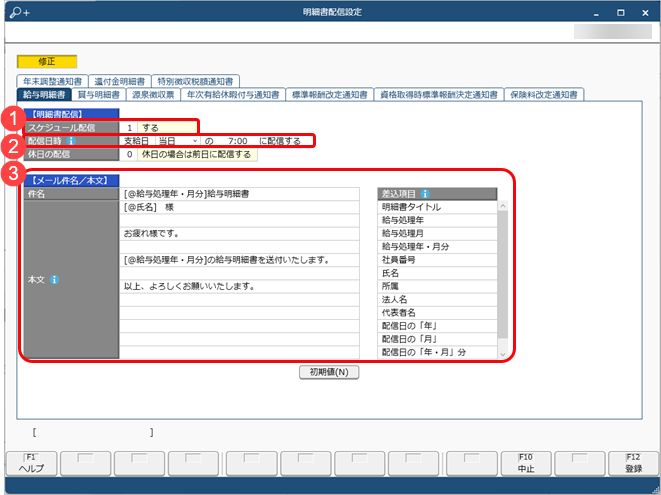Select 代表者名 merge item
Image resolution: width=661 pixels, height=495 pixels.
pyautogui.click(x=438, y=313)
